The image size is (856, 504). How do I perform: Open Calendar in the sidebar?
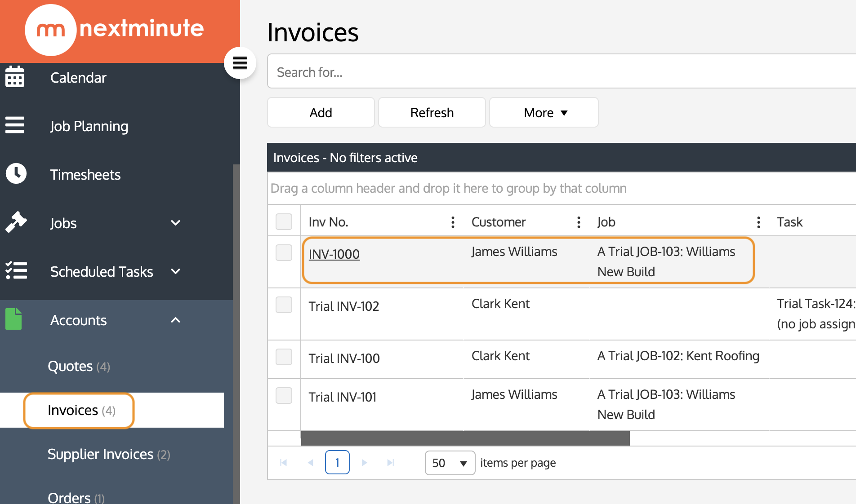tap(78, 78)
